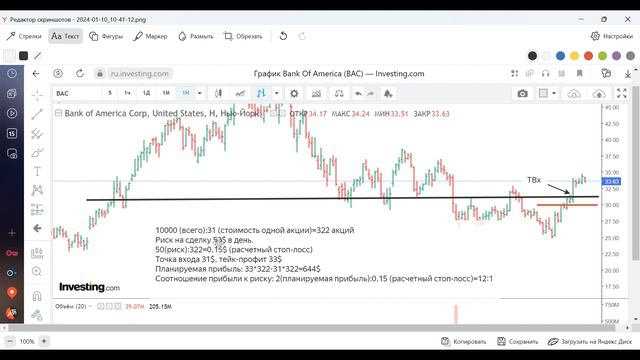Click the magnet mode icon

tap(37, 296)
